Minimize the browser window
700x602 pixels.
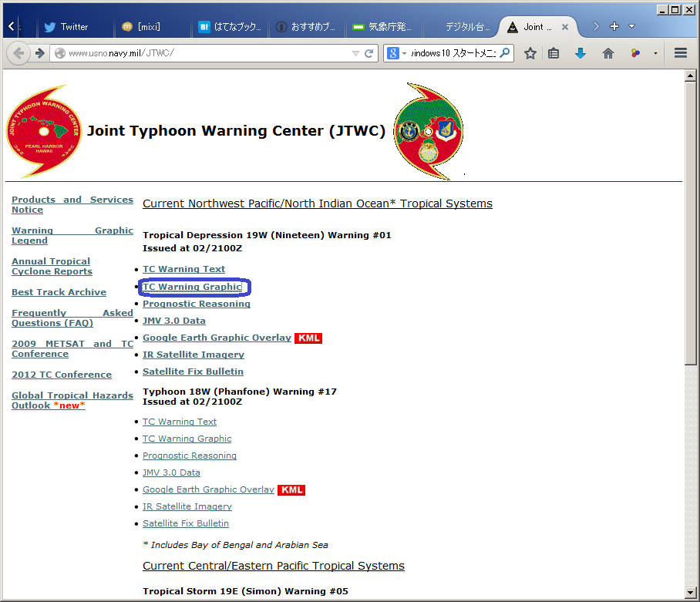pyautogui.click(x=662, y=10)
